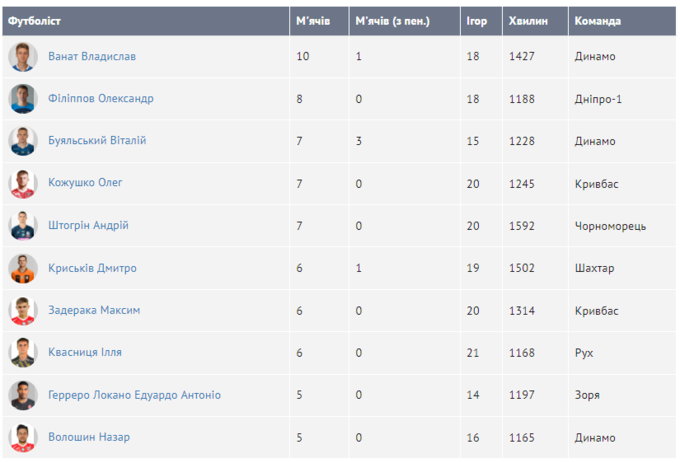Click Криськів Дмитро's avatar image
The image size is (680, 463).
pos(23,268)
